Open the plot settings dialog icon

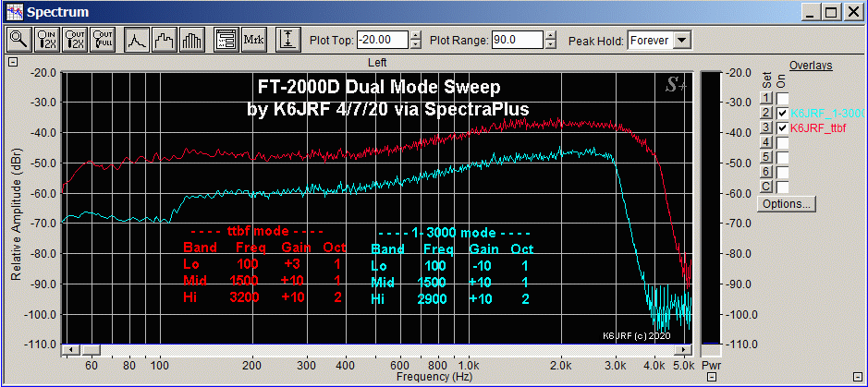(226, 39)
